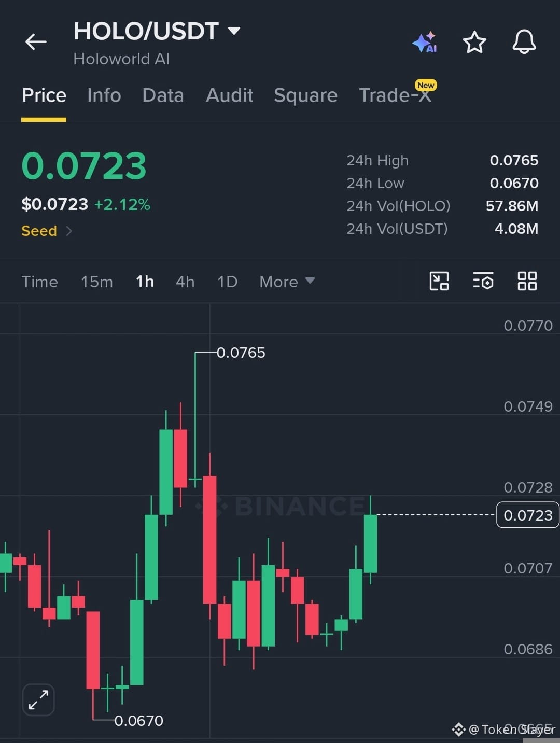Expand the chart to fullscreen

(38, 699)
